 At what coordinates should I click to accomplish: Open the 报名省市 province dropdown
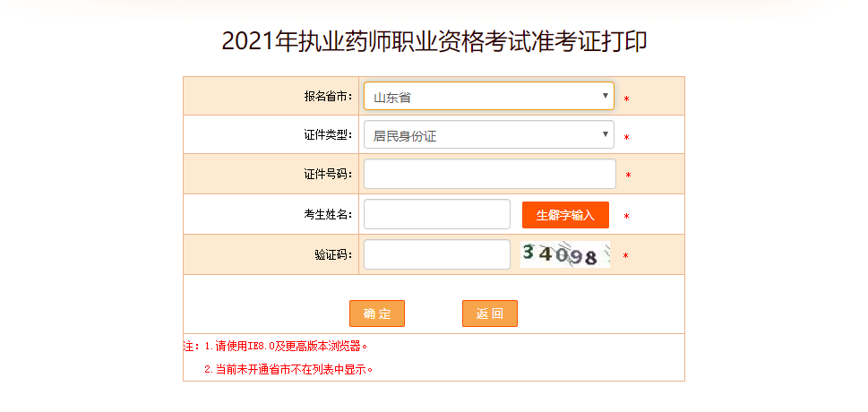[488, 97]
